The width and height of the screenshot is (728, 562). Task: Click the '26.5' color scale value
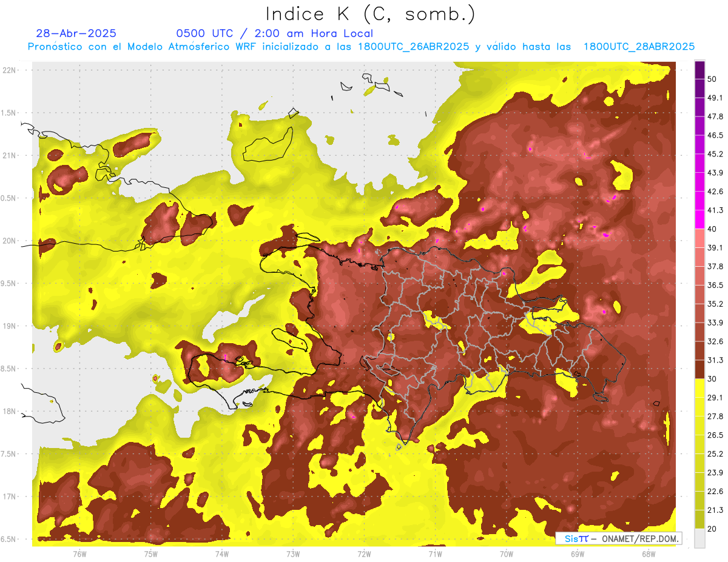(715, 435)
